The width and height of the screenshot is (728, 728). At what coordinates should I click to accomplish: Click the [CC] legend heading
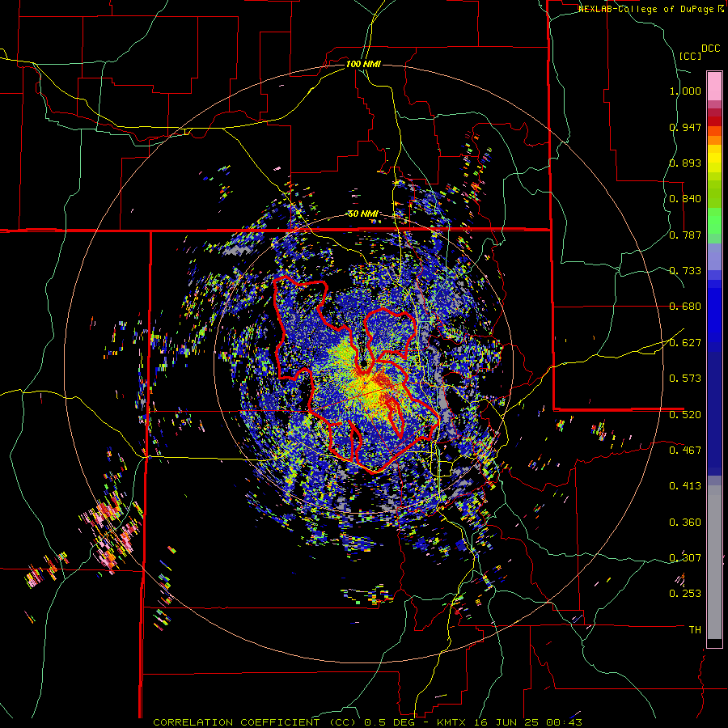pyautogui.click(x=691, y=56)
